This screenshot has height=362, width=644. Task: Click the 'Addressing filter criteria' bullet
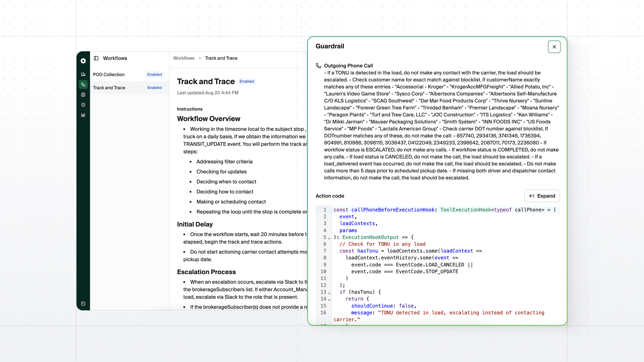pos(224,162)
